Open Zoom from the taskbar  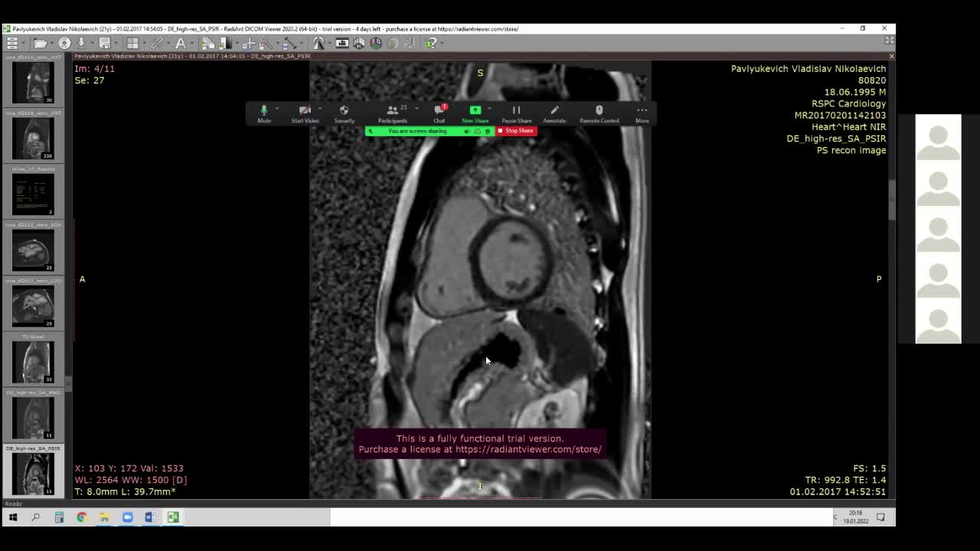(127, 517)
